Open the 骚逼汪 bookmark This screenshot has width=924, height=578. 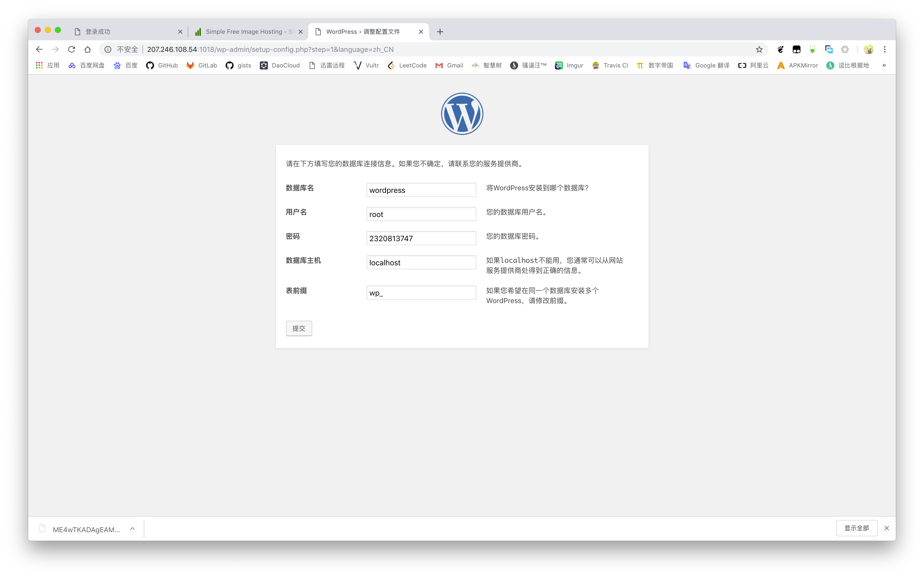click(528, 65)
